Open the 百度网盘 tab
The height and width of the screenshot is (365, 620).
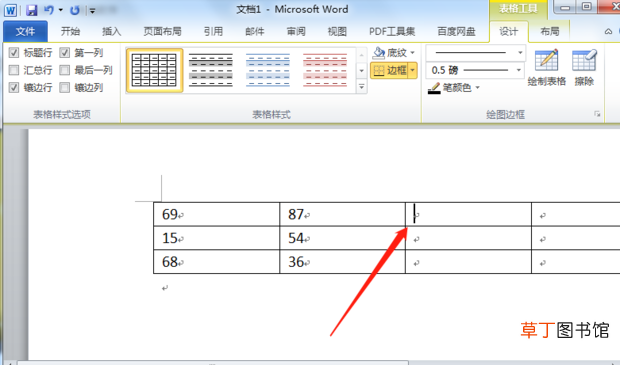pyautogui.click(x=456, y=31)
